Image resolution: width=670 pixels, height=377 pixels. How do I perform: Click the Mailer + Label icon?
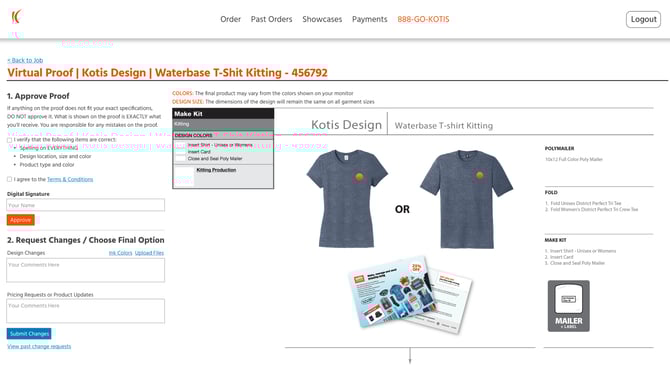[568, 306]
